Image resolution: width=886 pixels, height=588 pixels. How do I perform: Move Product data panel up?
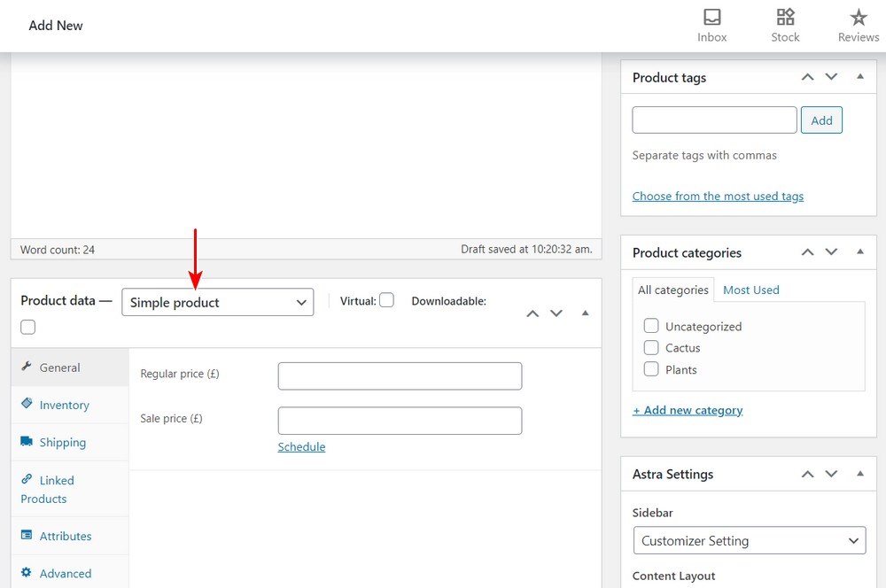tap(532, 313)
